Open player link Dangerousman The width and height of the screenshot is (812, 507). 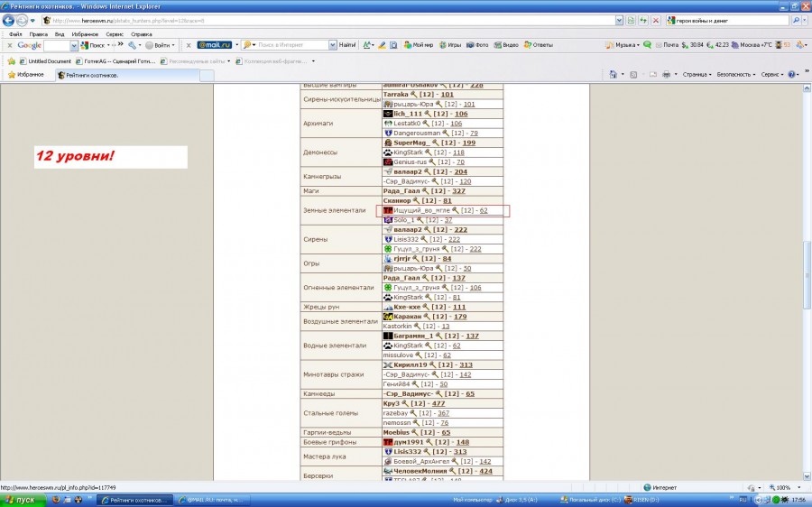(416, 134)
